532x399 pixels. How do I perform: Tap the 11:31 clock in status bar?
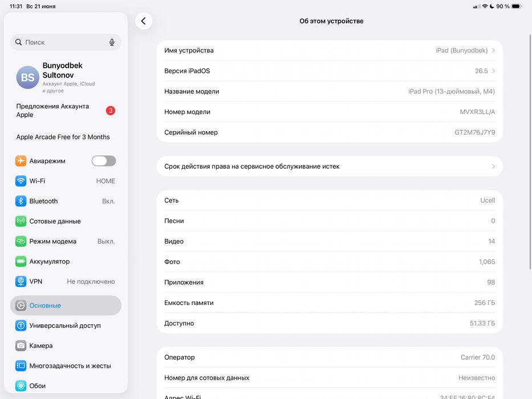click(15, 6)
